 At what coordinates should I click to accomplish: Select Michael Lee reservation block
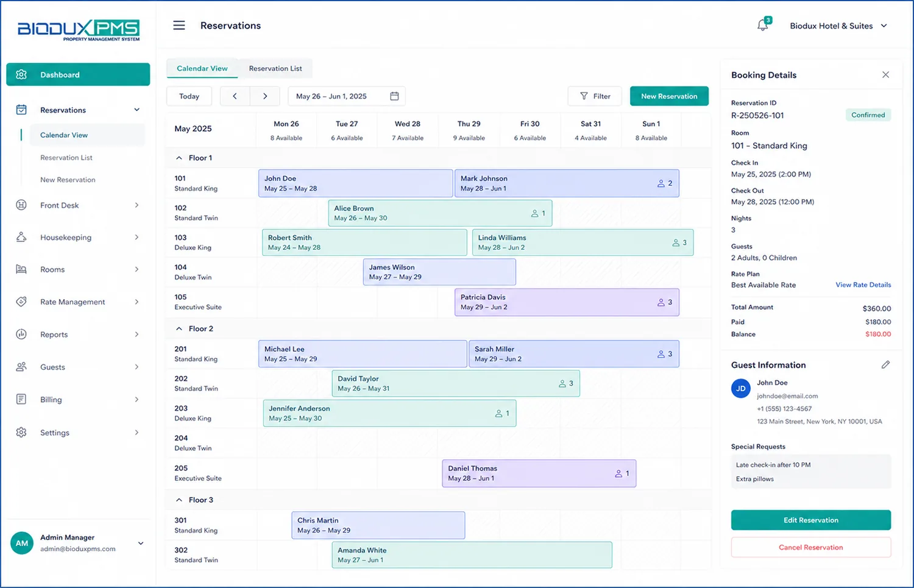(x=363, y=354)
